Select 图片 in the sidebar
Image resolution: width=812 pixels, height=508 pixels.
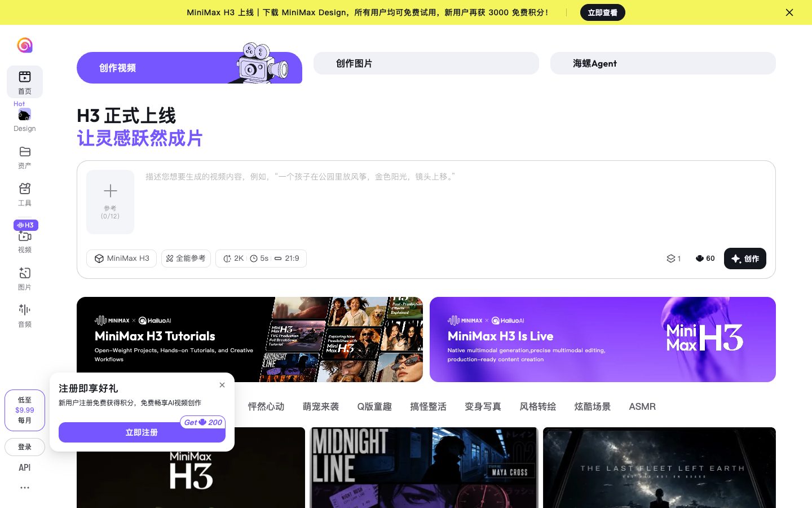tap(25, 279)
